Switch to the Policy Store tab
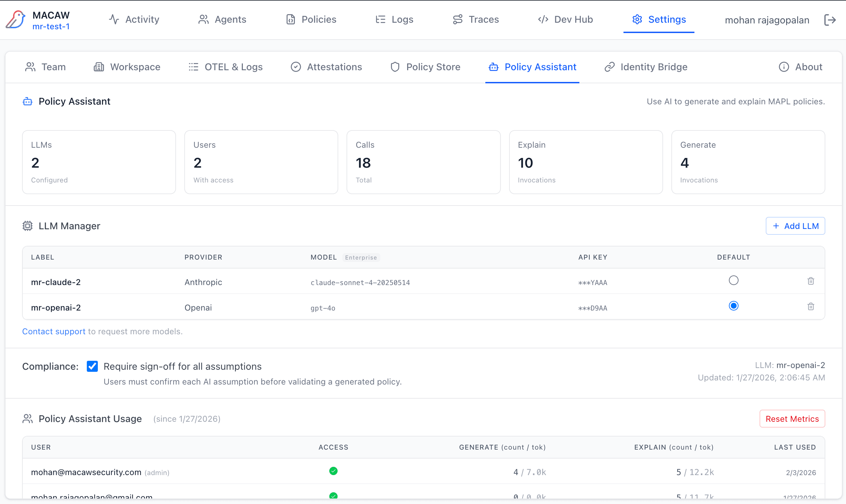This screenshot has height=504, width=846. [425, 67]
